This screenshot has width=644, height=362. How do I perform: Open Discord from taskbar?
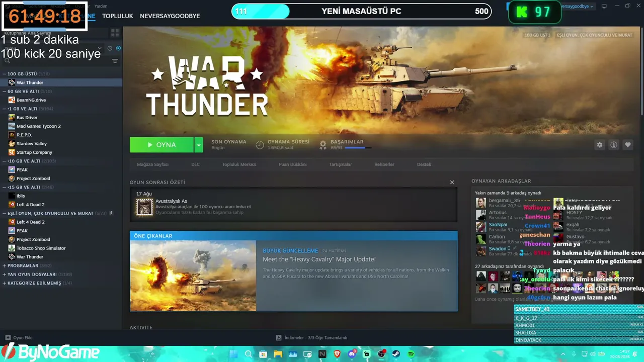(x=352, y=354)
